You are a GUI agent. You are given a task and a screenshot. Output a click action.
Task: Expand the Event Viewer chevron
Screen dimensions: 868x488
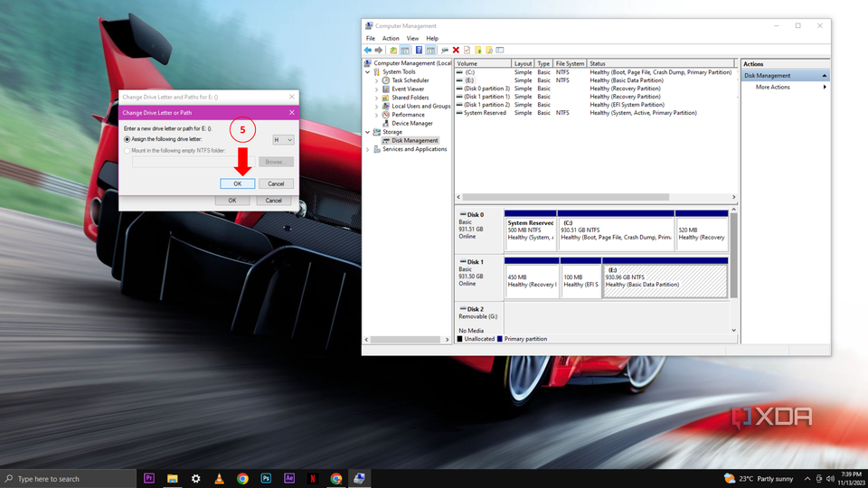(x=377, y=89)
